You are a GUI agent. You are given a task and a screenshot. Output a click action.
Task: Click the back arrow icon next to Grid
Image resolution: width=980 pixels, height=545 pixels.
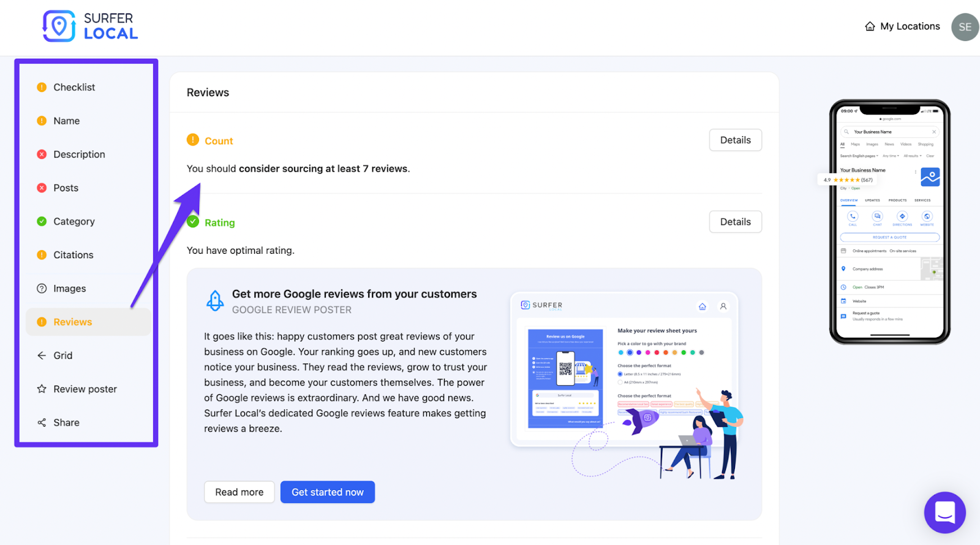(x=42, y=356)
